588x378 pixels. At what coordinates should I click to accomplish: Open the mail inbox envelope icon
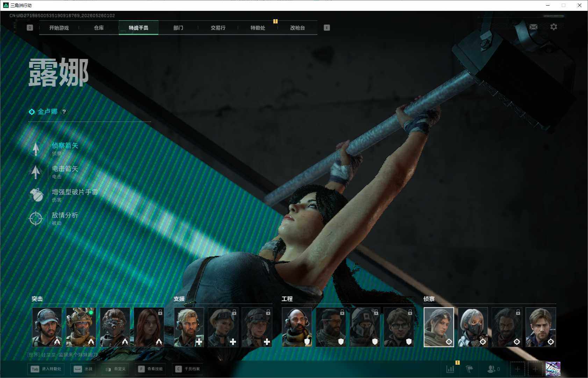533,27
